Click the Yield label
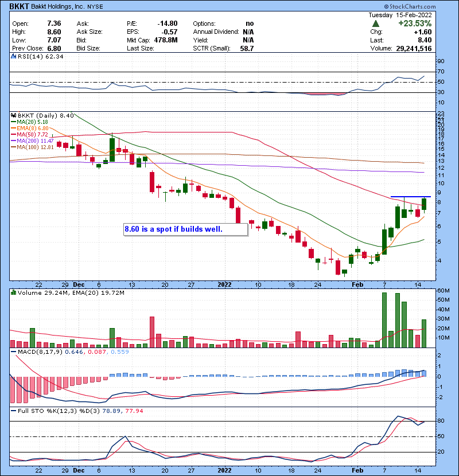Image resolution: width=459 pixels, height=476 pixels. (x=200, y=40)
